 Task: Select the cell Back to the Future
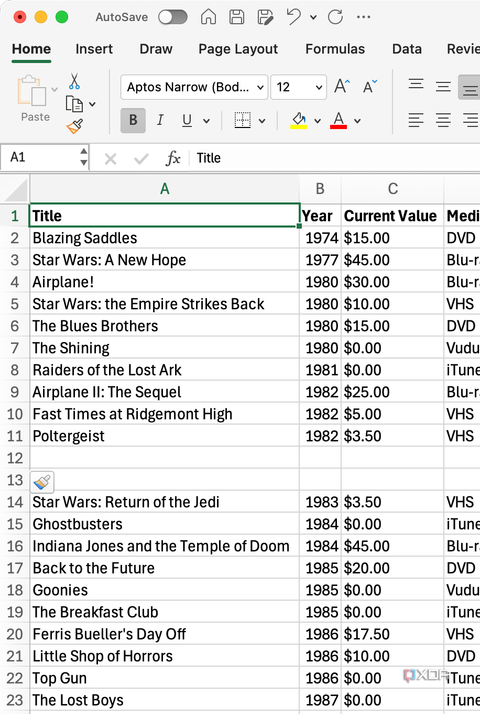[164, 568]
